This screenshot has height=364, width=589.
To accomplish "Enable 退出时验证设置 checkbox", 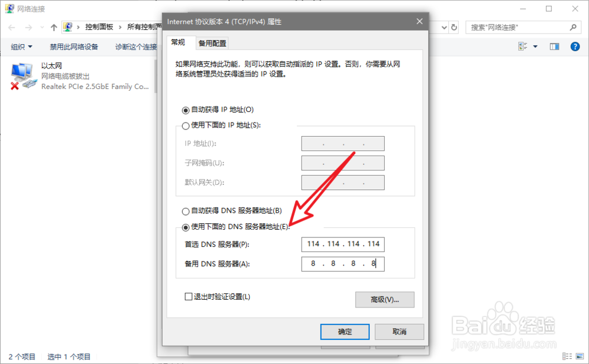I will coord(188,297).
